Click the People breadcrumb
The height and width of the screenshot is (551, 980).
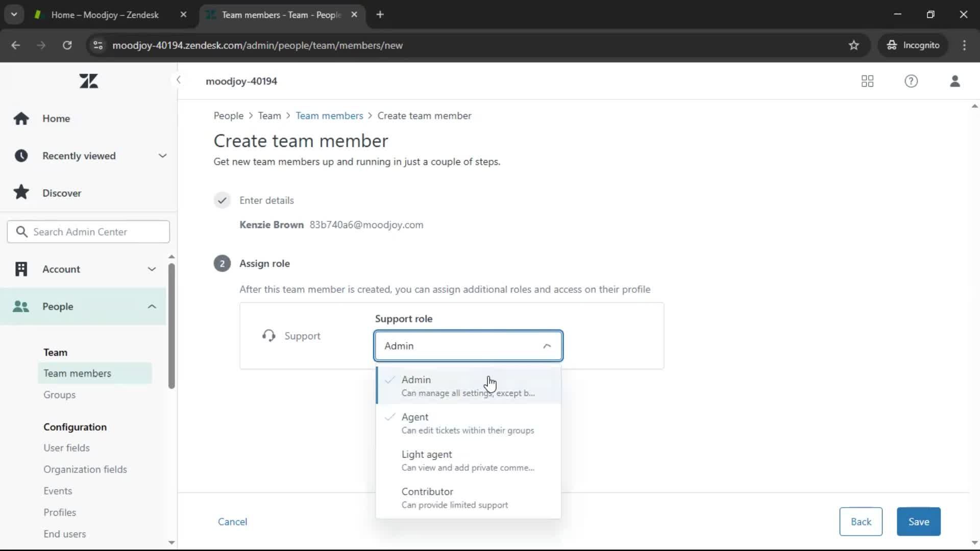[x=228, y=116]
